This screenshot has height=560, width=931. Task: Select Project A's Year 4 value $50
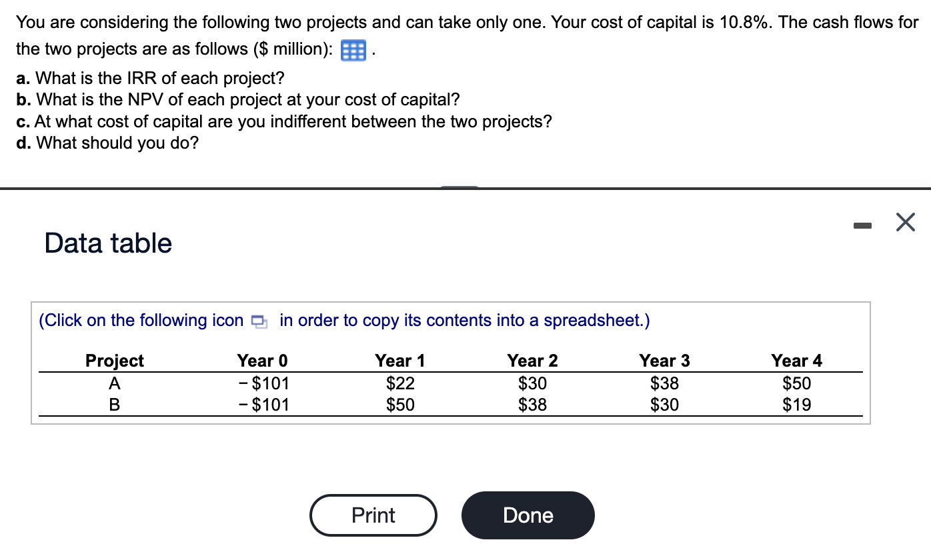coord(797,383)
